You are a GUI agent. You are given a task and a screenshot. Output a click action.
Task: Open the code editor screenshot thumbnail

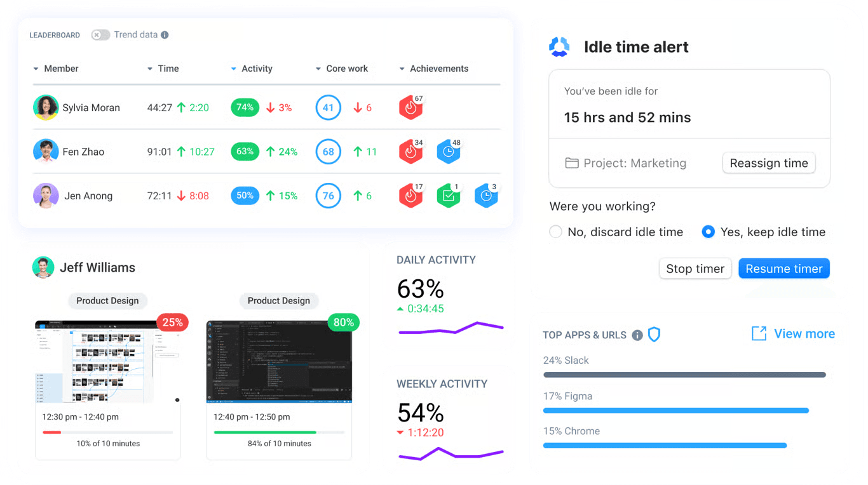(x=279, y=362)
